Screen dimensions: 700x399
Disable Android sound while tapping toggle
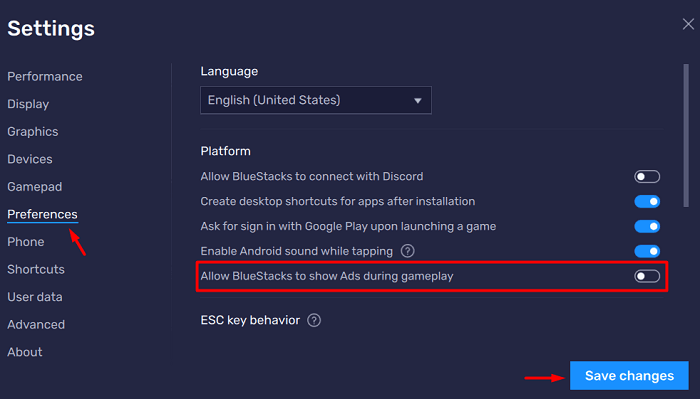647,251
